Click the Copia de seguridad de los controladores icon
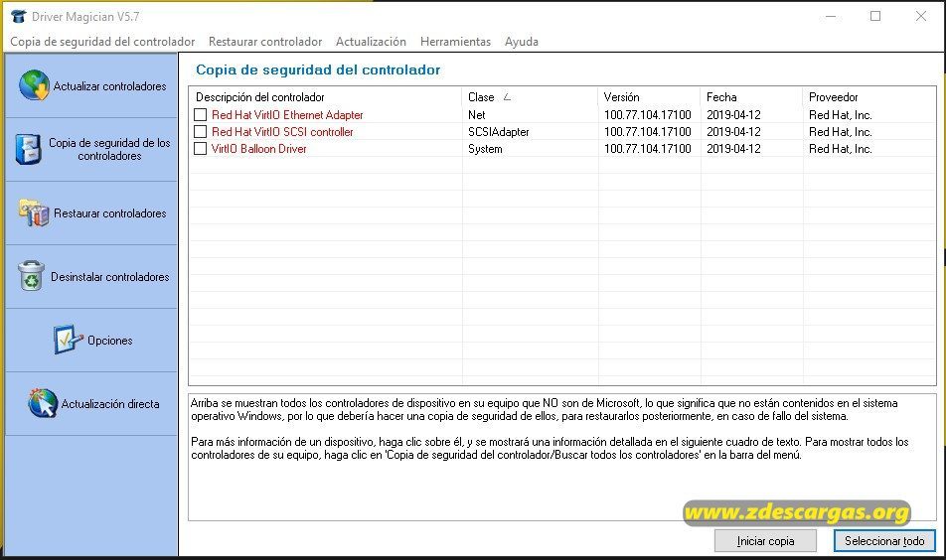Screen dimensions: 946x560 pos(29,149)
